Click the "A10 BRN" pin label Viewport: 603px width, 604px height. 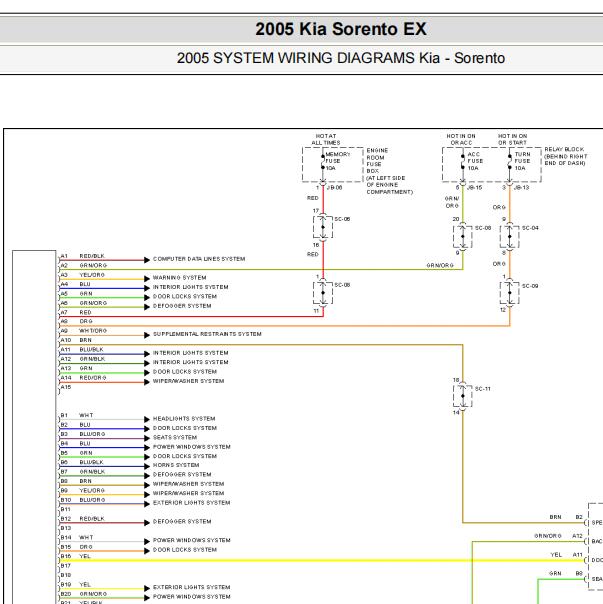coord(76,340)
